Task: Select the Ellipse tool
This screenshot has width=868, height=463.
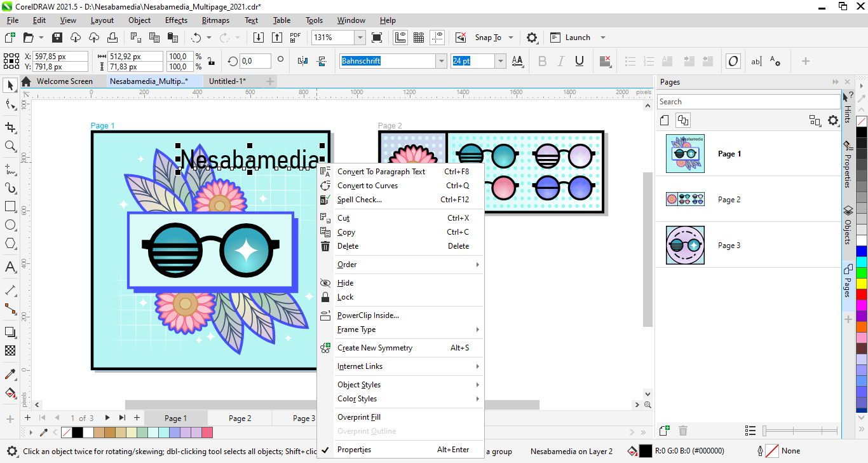Action: (x=10, y=225)
